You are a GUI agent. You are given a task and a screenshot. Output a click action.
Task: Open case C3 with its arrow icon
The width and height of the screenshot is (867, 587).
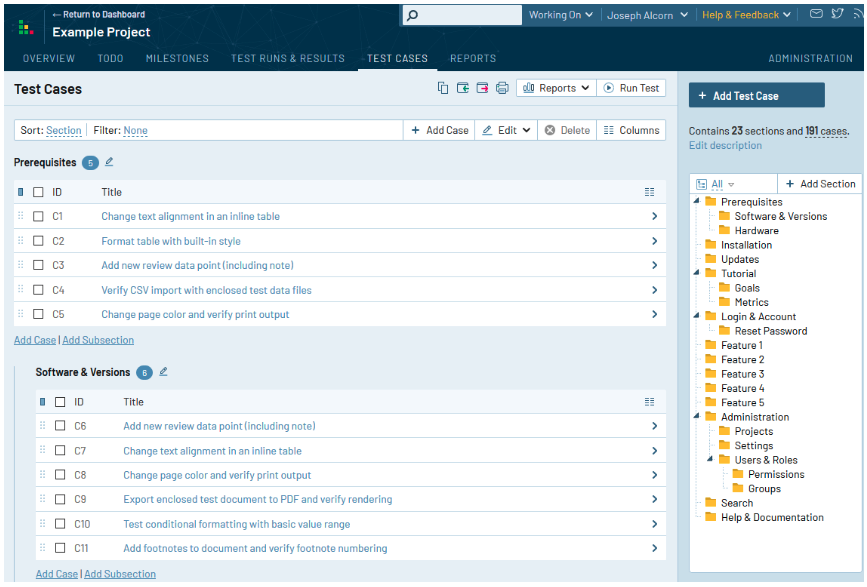pos(655,265)
